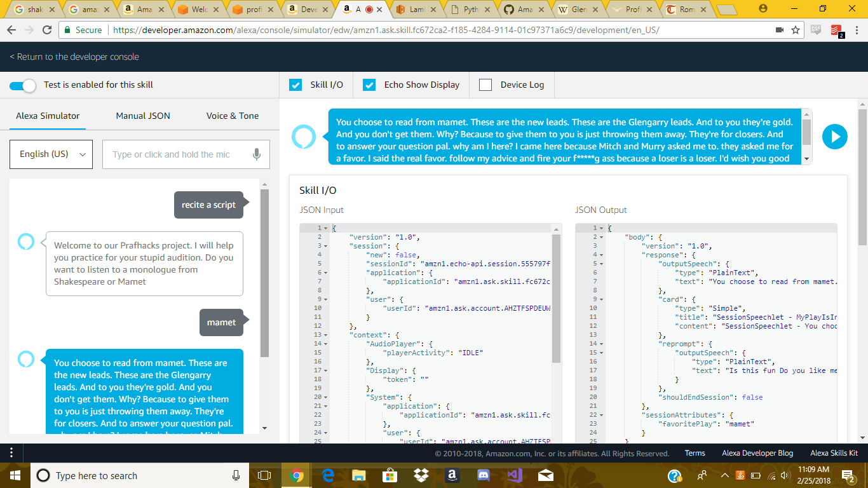Click the down arrow of the response text scrollbar
Screen dimensions: 868x488
807,159
